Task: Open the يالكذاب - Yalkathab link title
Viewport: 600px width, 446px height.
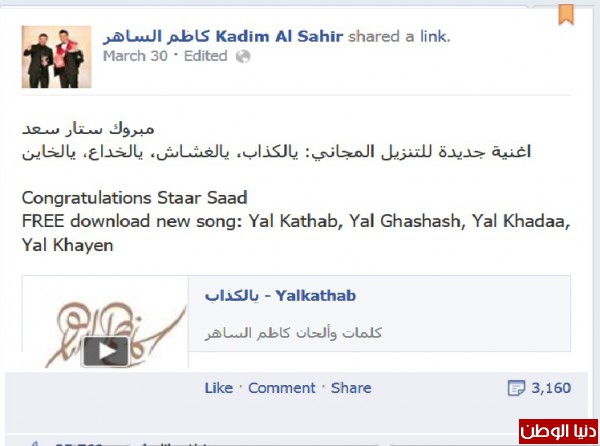Action: tap(280, 296)
